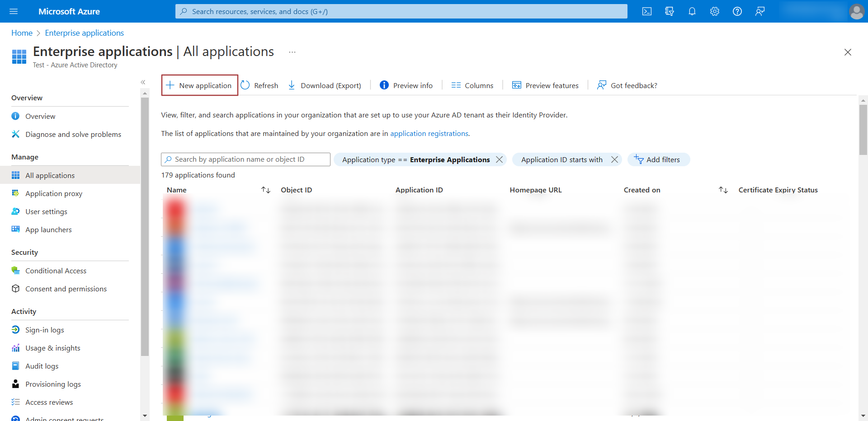This screenshot has width=868, height=421.
Task: Open Sign-in logs from the sidebar
Action: click(44, 330)
